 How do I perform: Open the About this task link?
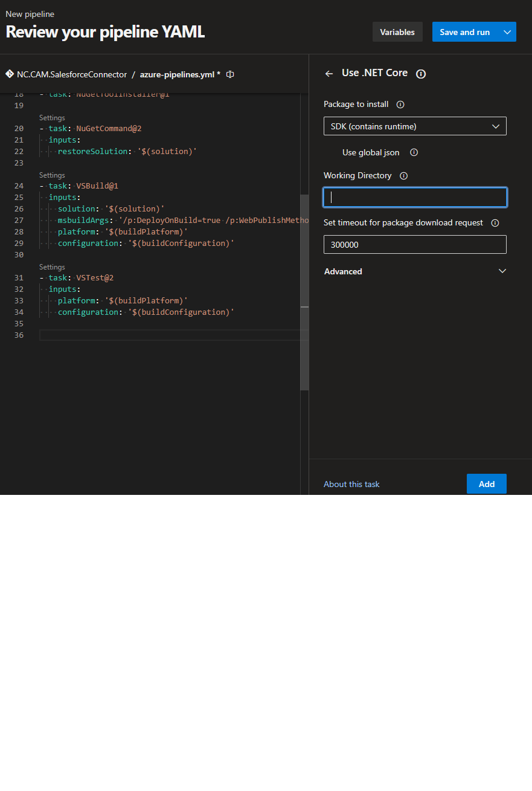[x=351, y=484]
